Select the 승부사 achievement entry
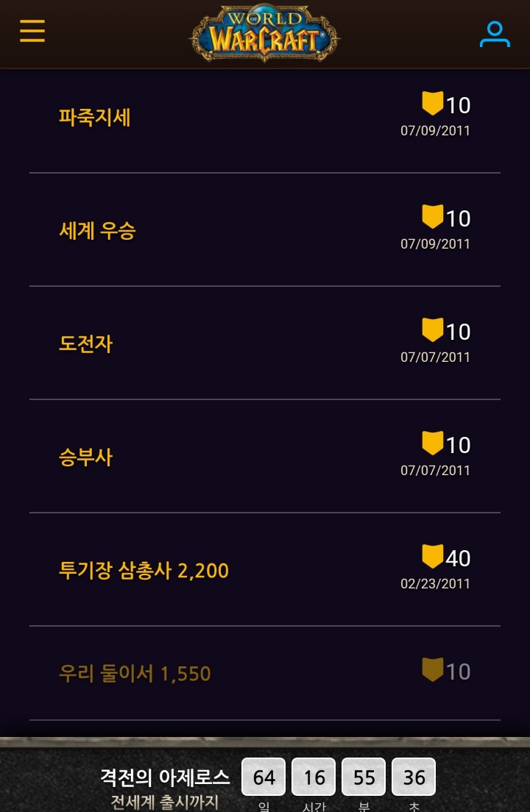The height and width of the screenshot is (812, 530). tap(86, 457)
